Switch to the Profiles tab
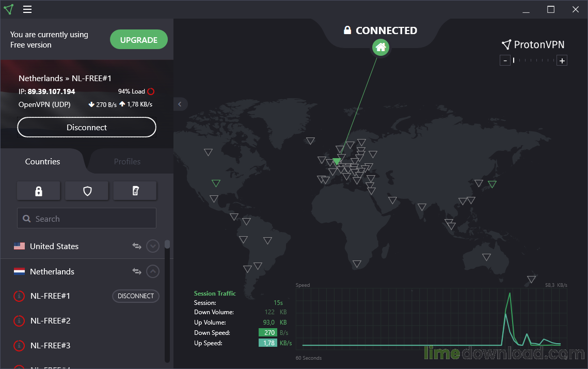Image resolution: width=588 pixels, height=369 pixels. click(x=127, y=161)
